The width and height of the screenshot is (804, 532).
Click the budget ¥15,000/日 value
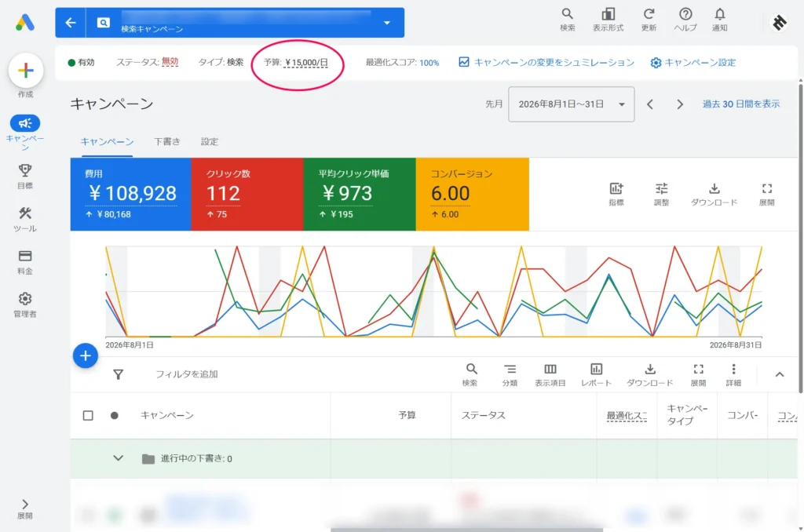[x=306, y=63]
